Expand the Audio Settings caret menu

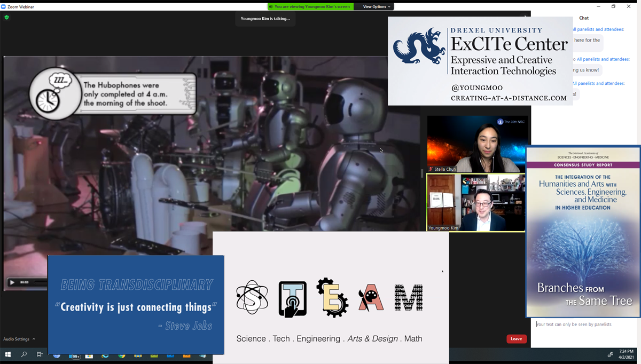coord(34,339)
